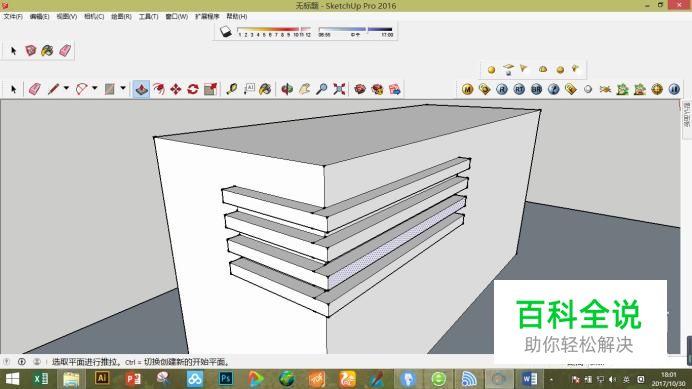Open the 绘图(R) menu
Viewport: 692px width, 389px height.
coord(121,16)
